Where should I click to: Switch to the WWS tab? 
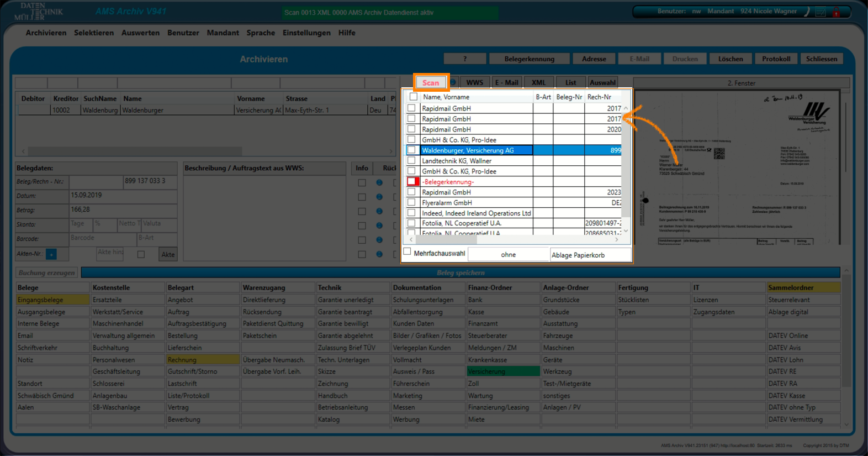click(x=474, y=82)
